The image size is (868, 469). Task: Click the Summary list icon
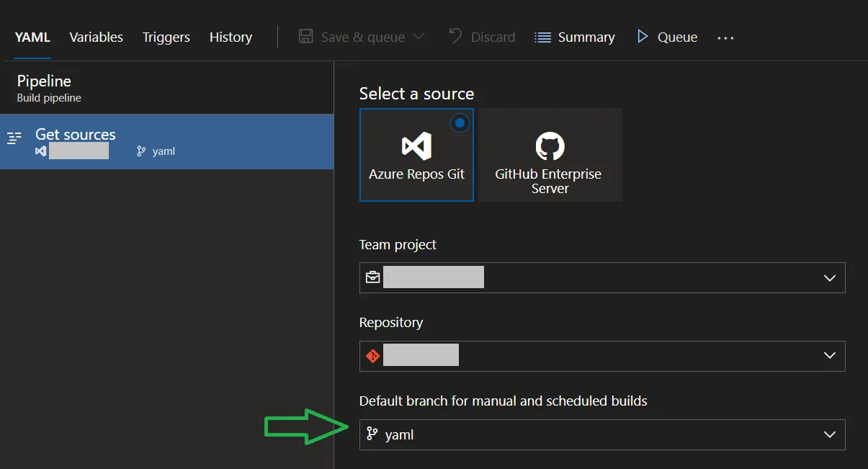(x=542, y=37)
